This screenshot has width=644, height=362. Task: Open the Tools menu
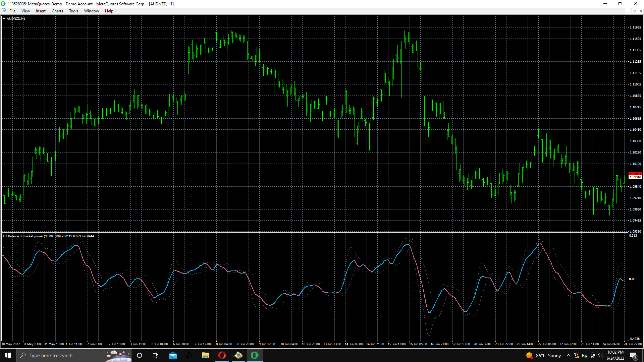click(x=73, y=11)
